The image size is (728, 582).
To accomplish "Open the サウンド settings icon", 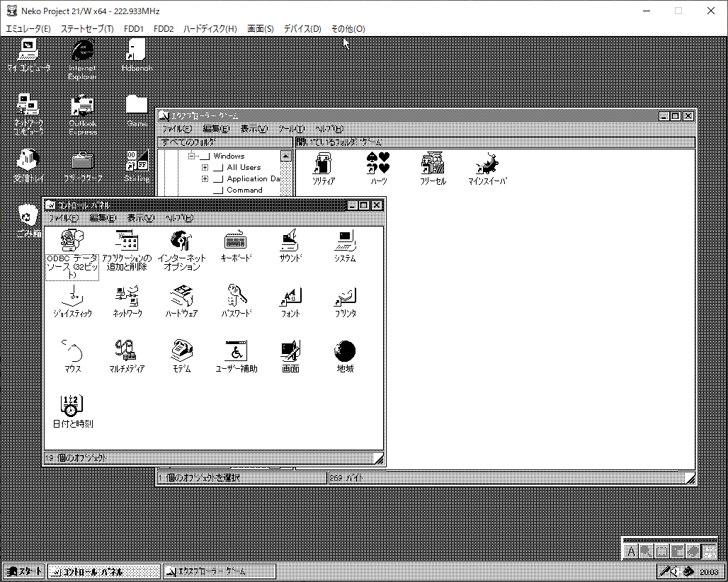I will (x=290, y=246).
